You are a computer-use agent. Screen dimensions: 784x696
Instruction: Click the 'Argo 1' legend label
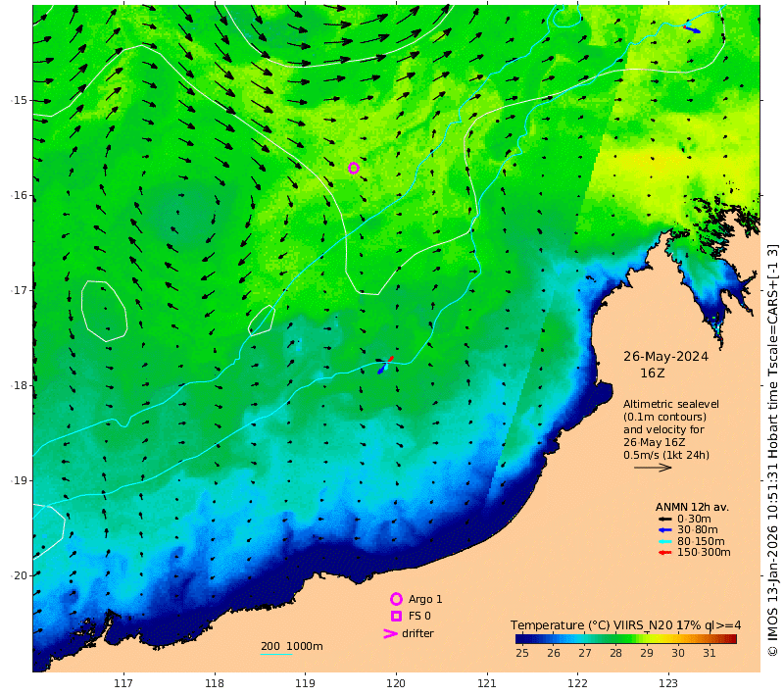coord(425,599)
